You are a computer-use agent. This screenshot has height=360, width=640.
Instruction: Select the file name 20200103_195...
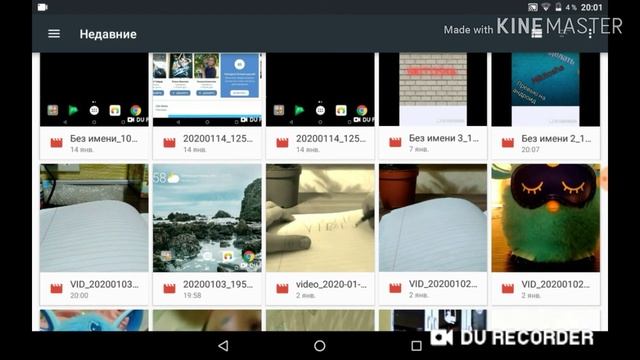tap(218, 284)
